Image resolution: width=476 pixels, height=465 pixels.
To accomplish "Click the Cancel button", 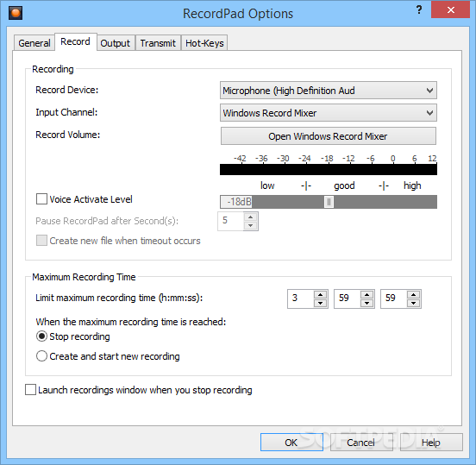I will click(361, 443).
